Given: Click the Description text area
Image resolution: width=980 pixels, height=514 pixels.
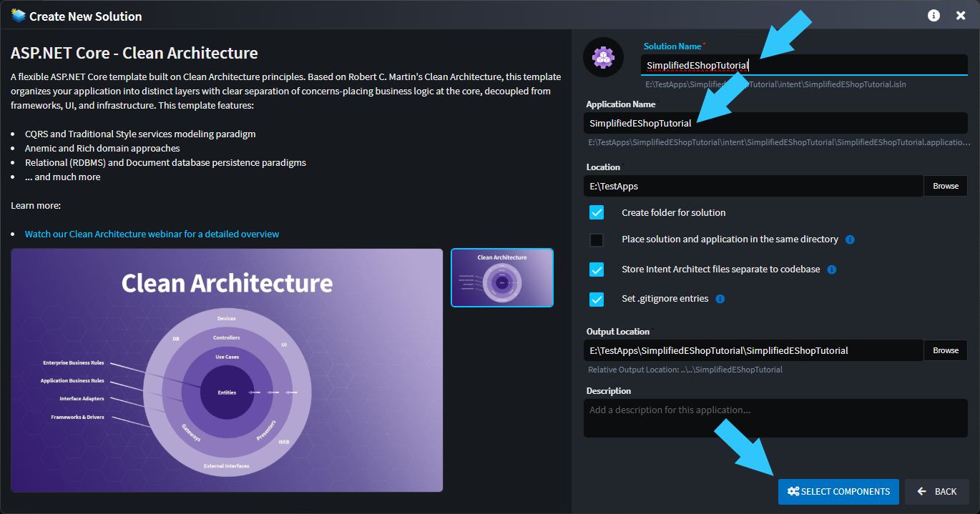Looking at the screenshot, I should (775, 418).
